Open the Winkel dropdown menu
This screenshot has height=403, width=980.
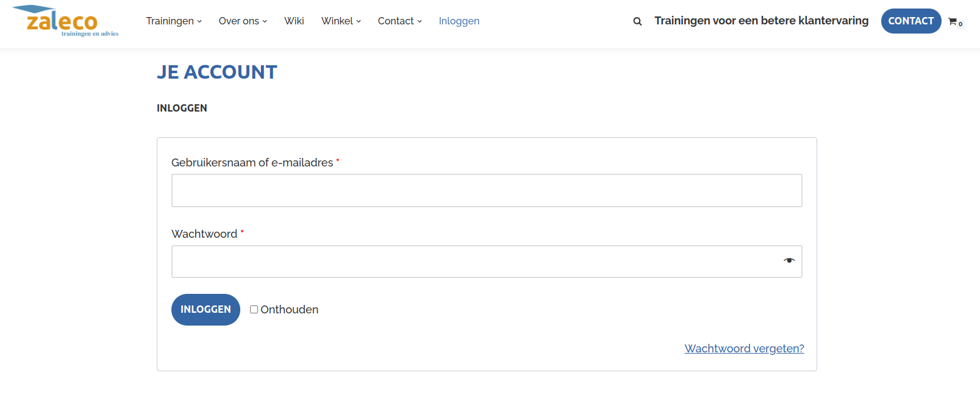pos(341,21)
